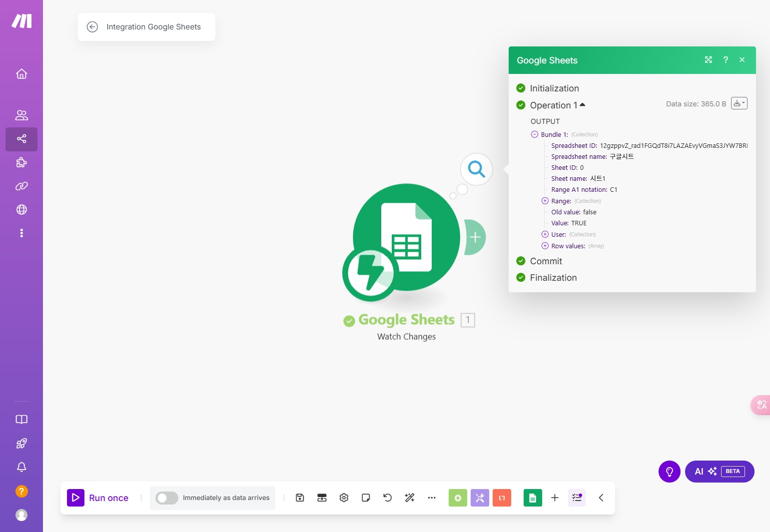Viewport: 770px width, 532px height.
Task: Toggle Immediately as data arrives scheduling
Action: click(x=166, y=498)
